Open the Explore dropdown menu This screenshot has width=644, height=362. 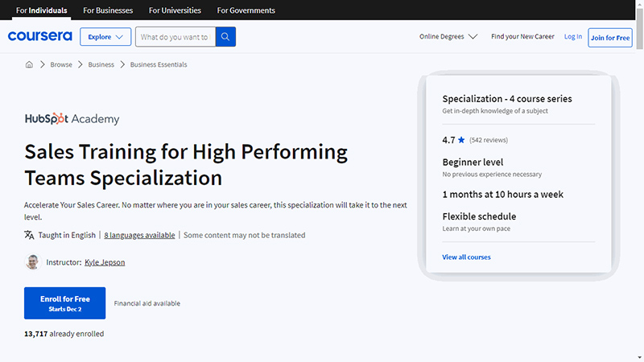(105, 37)
